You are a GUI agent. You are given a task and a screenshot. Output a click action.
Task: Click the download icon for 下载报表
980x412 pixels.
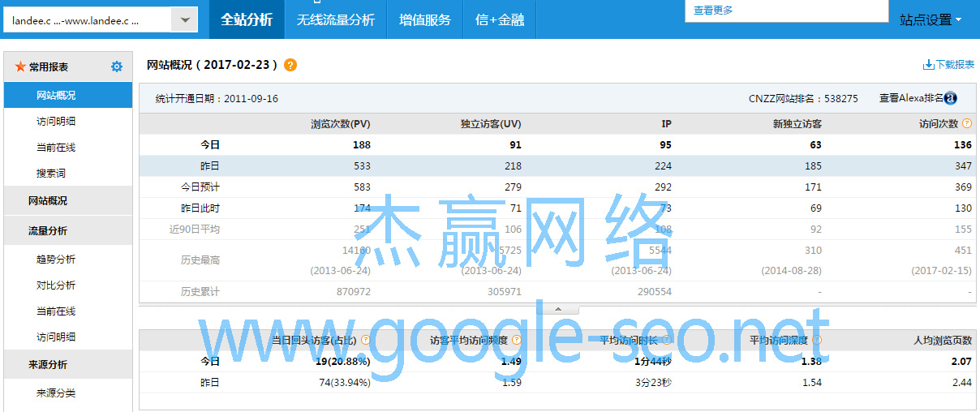point(928,65)
